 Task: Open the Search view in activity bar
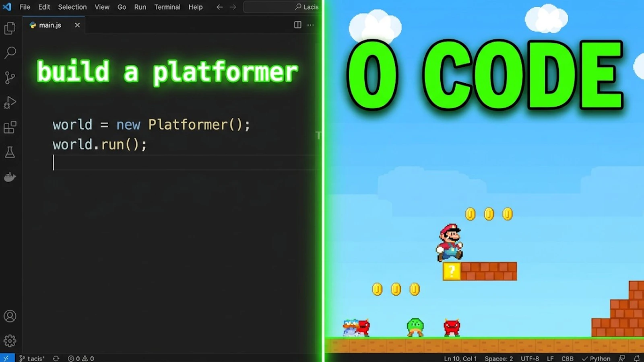point(10,52)
